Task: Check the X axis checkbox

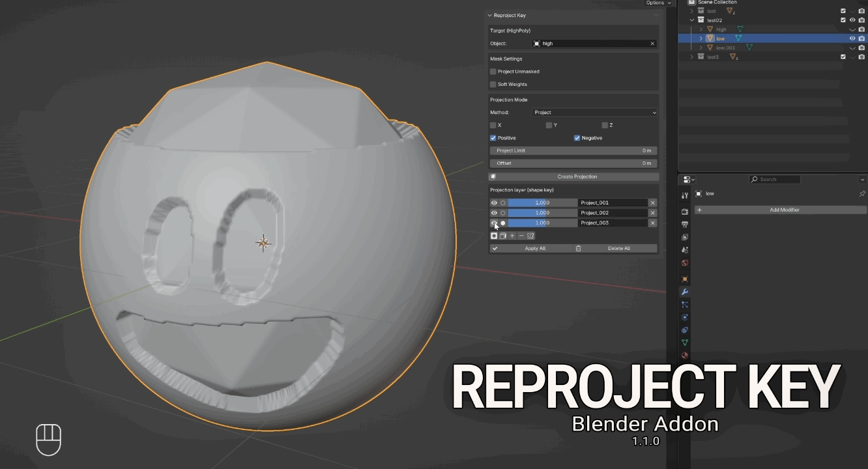Action: [493, 125]
